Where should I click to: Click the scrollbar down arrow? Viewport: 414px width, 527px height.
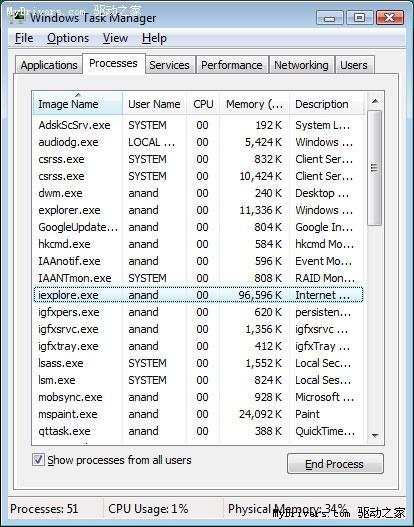375,436
